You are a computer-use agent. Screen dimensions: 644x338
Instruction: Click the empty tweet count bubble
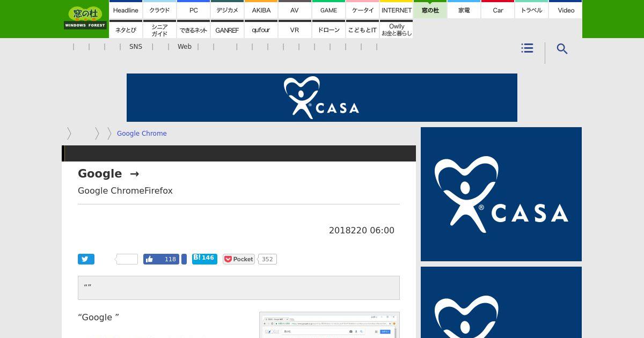point(127,259)
